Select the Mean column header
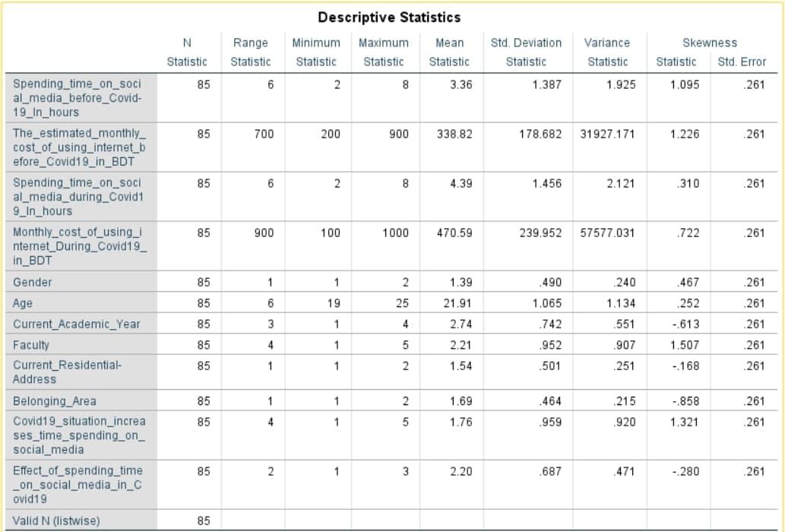Screen dimensions: 785x532 (x=449, y=43)
